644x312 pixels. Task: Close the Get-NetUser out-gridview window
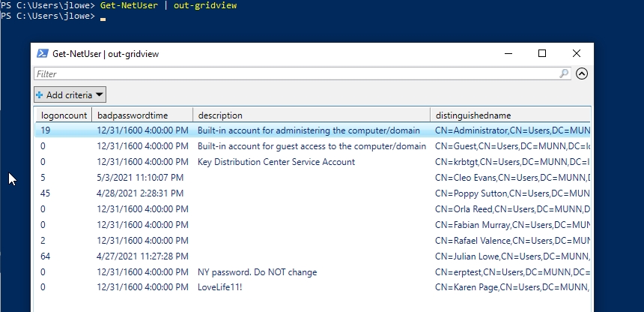[x=576, y=53]
